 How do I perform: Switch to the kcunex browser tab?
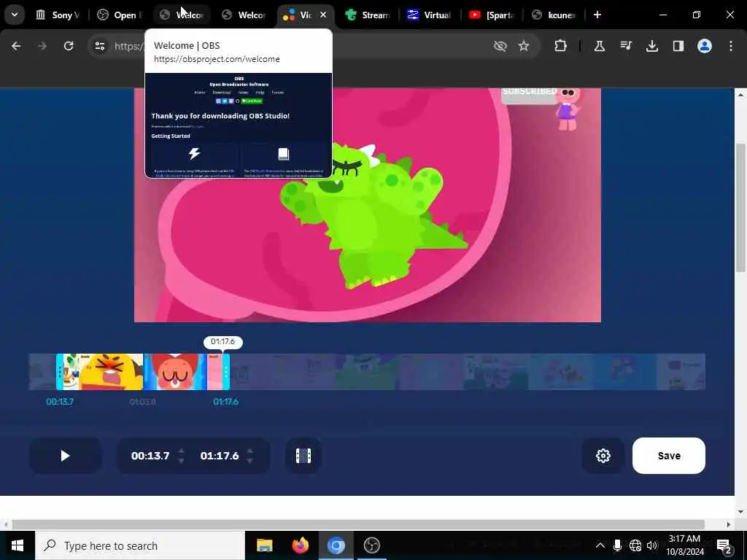click(554, 15)
